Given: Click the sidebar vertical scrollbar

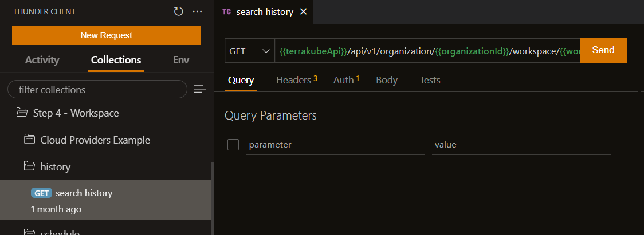Looking at the screenshot, I should (213, 194).
